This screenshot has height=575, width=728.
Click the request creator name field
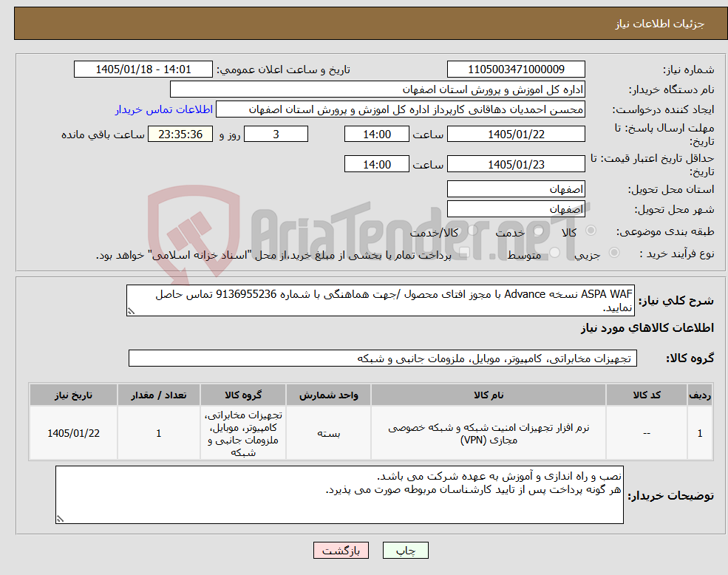pyautogui.click(x=400, y=109)
